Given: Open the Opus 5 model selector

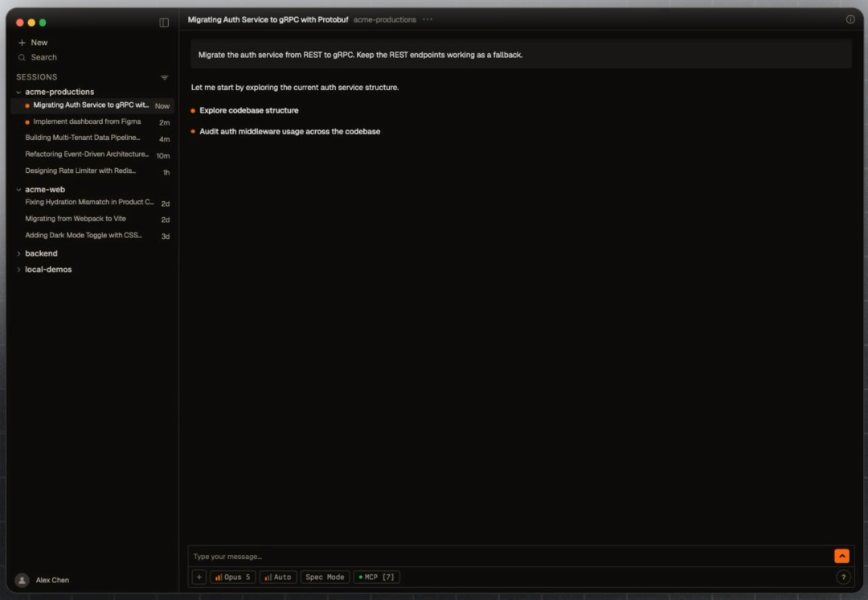Looking at the screenshot, I should pyautogui.click(x=232, y=577).
